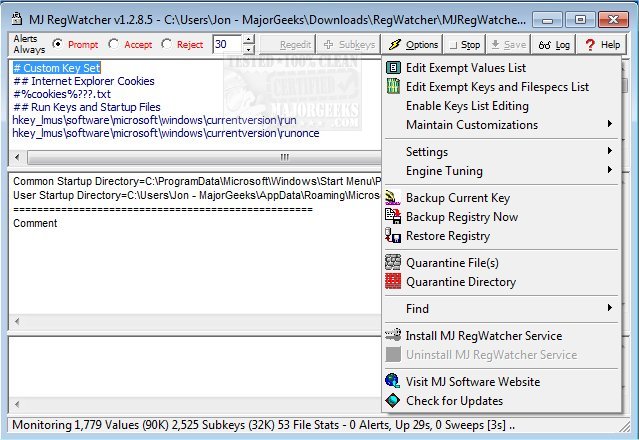The width and height of the screenshot is (639, 440).
Task: Choose Edit Exempt Values List menu entry
Action: click(502, 68)
